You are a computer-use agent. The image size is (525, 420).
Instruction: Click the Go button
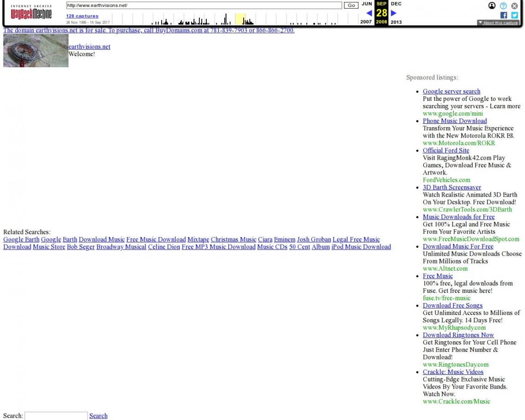[x=351, y=6]
